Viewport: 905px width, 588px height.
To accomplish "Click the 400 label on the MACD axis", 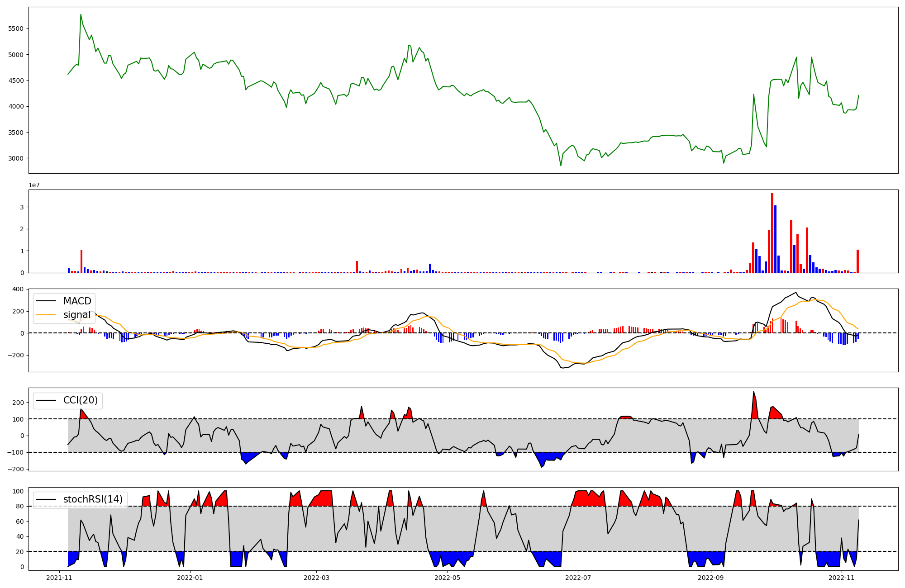I will pyautogui.click(x=18, y=289).
